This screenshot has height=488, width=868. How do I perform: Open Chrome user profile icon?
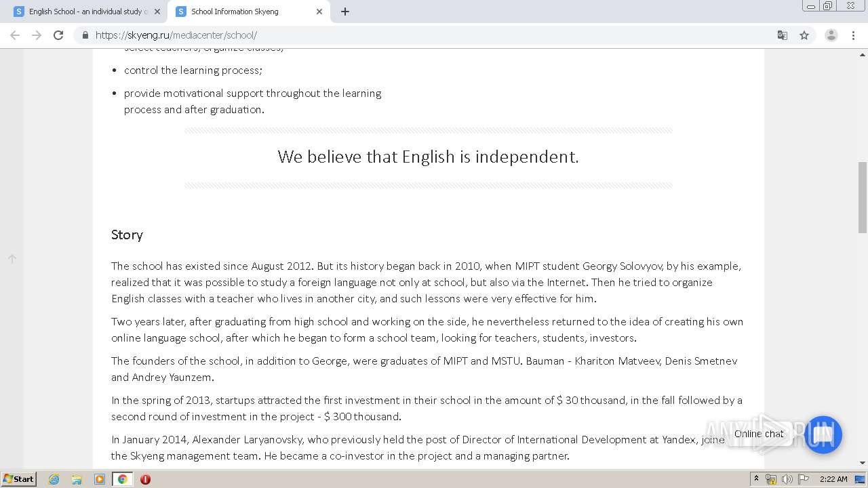[831, 35]
